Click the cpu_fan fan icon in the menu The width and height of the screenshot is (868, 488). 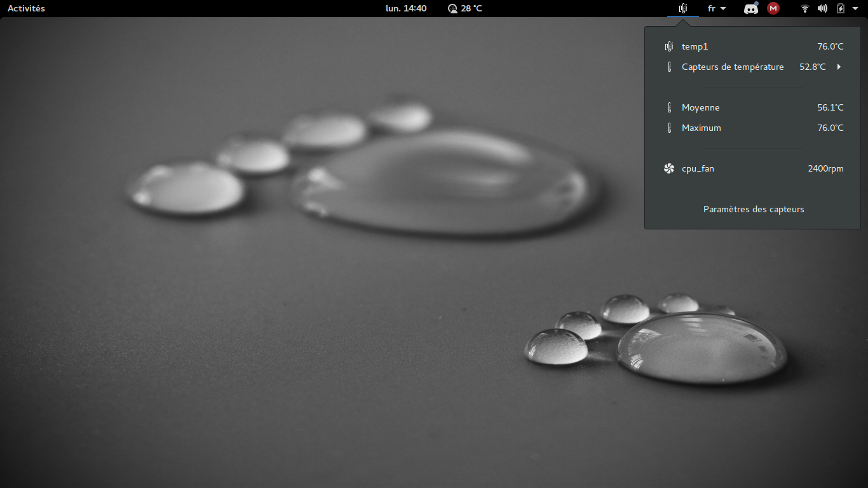668,168
